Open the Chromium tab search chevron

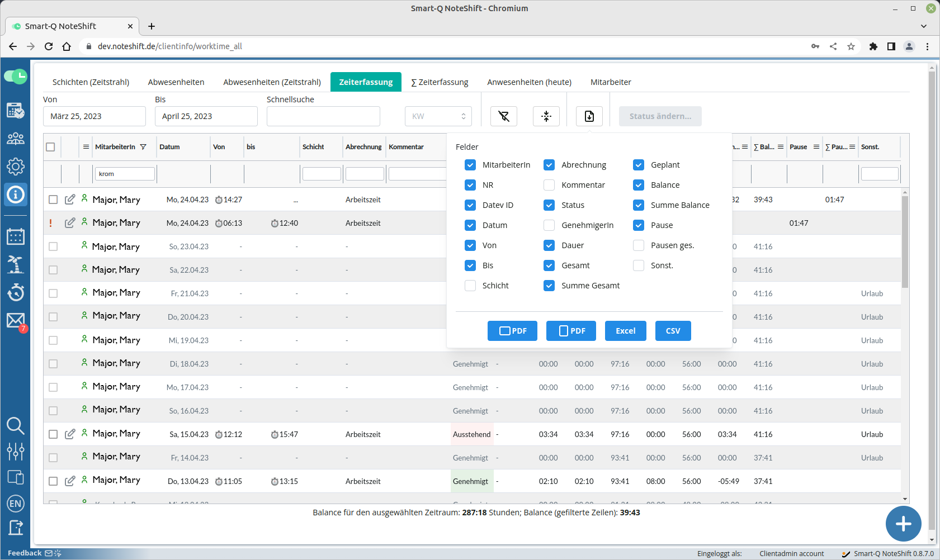(924, 26)
